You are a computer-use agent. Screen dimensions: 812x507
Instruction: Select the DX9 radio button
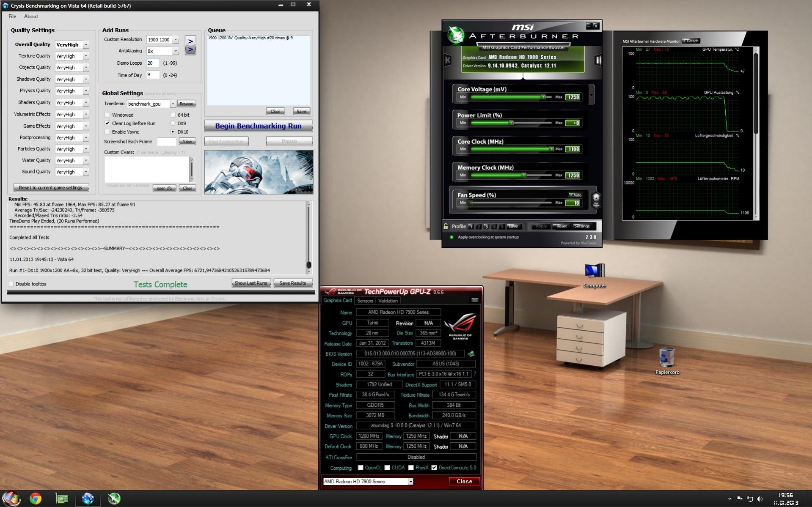(173, 123)
